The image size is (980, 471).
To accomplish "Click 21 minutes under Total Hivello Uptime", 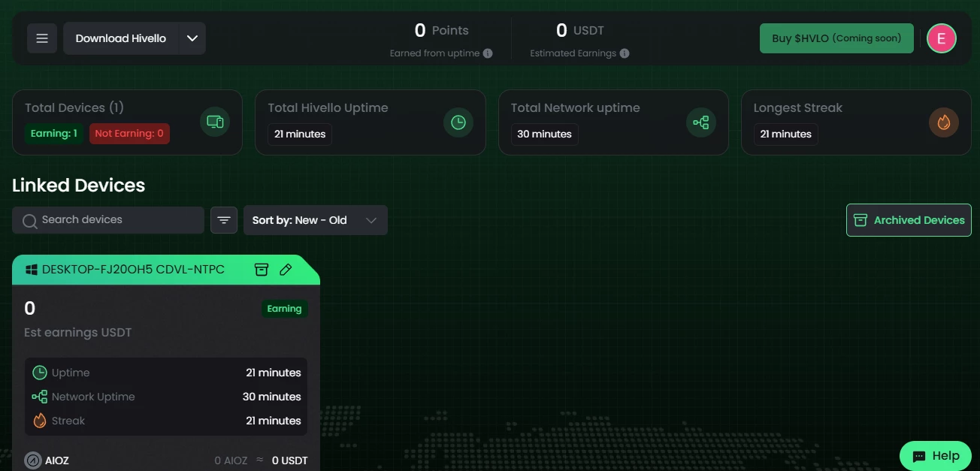I will click(300, 134).
